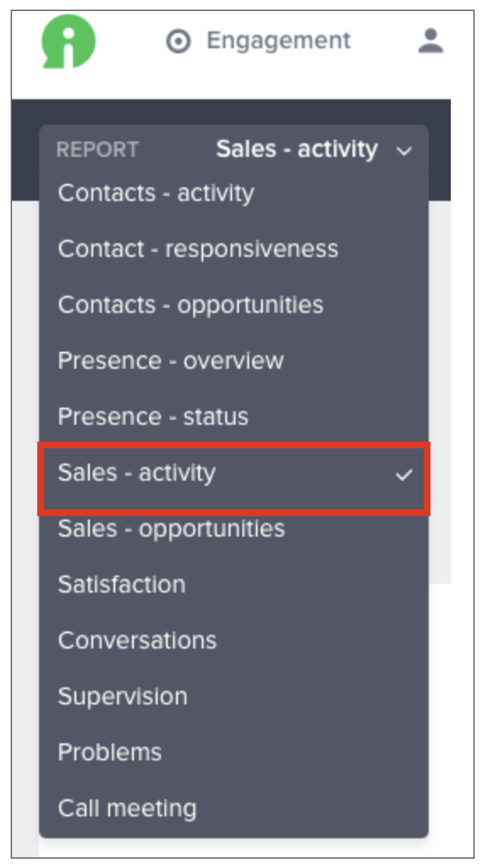This screenshot has width=483, height=868.
Task: Open Presence - overview report
Action: pyautogui.click(x=234, y=361)
